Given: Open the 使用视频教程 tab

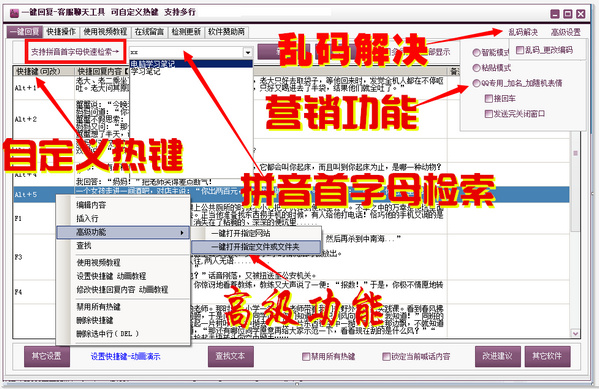Looking at the screenshot, I should click(105, 32).
